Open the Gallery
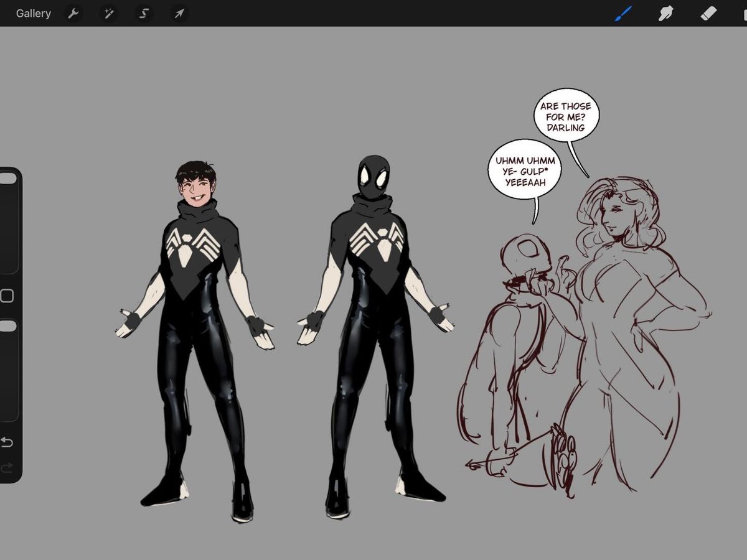 (x=33, y=13)
